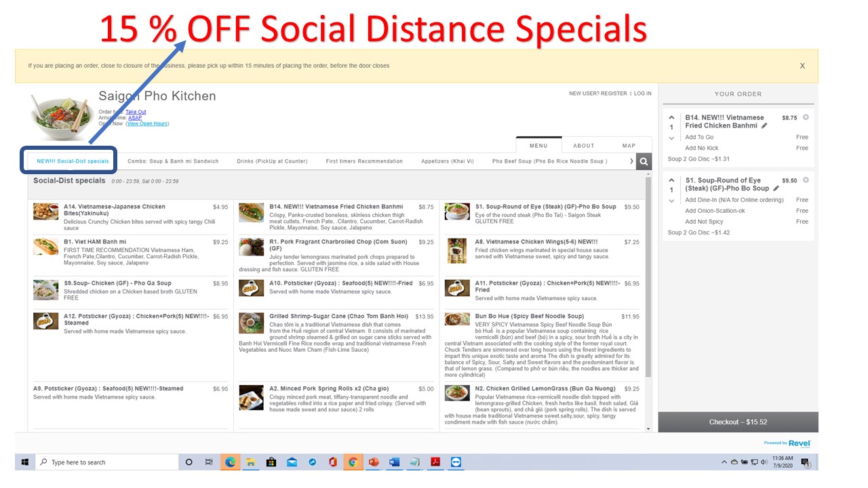This screenshot has width=868, height=488.
Task: Edit the S1 Pho Bo Soup order item
Action: pyautogui.click(x=776, y=188)
